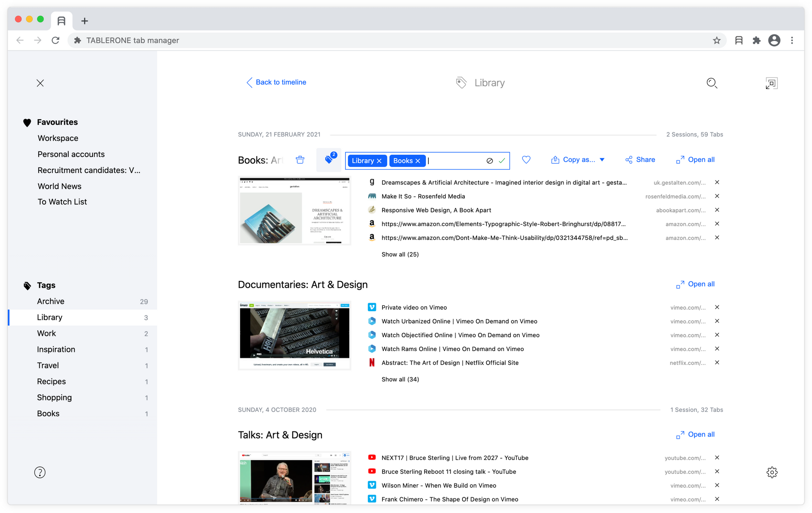812x513 pixels.
Task: Click the expand view icon top right
Action: [771, 83]
